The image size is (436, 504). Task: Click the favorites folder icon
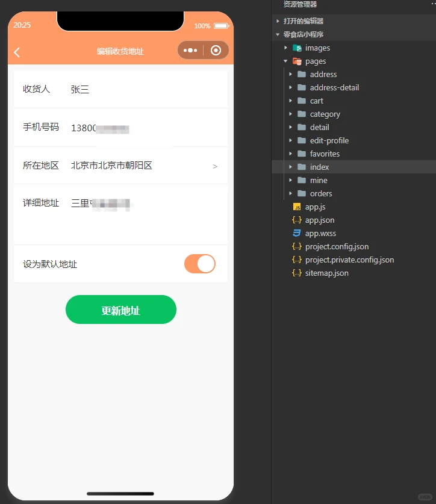coord(302,154)
